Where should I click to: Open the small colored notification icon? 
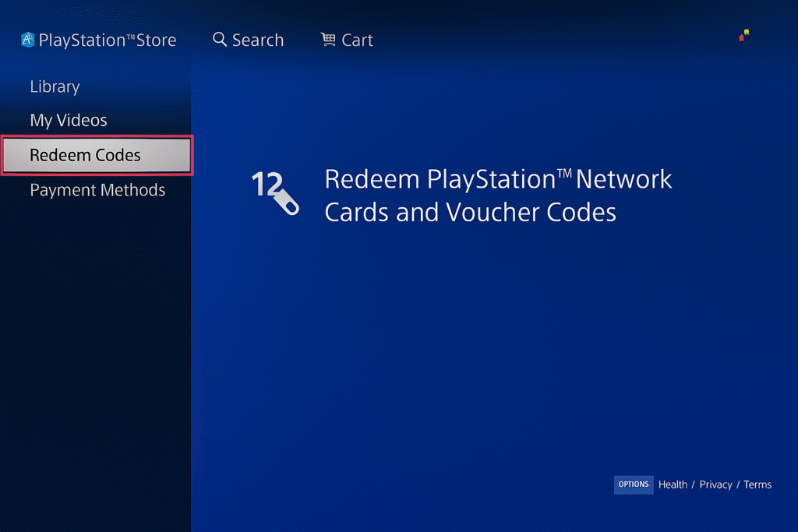[x=744, y=35]
